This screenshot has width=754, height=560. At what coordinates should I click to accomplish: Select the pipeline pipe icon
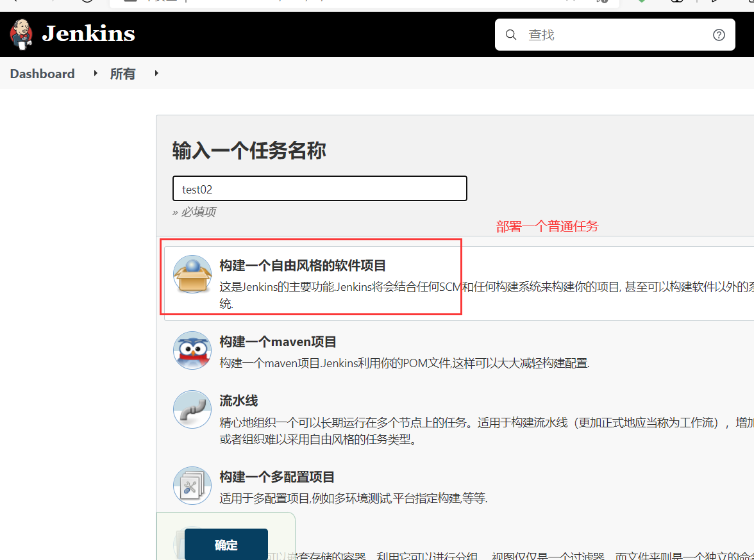pos(192,409)
